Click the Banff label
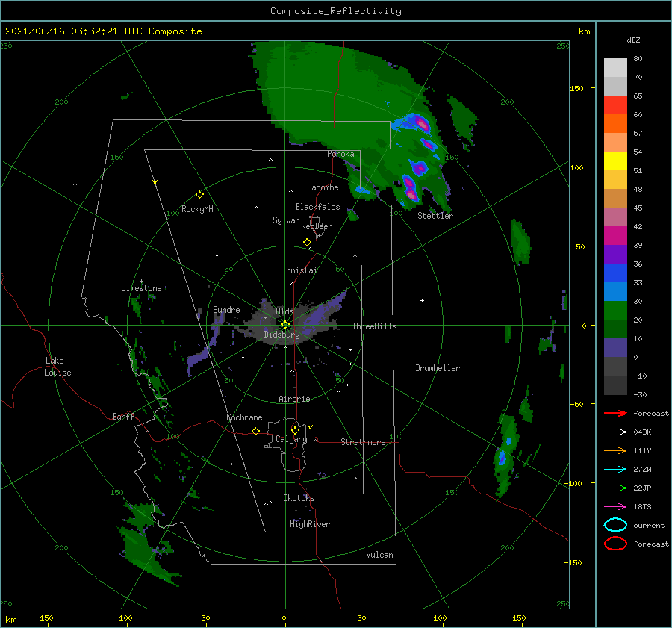Image resolution: width=672 pixels, height=628 pixels. coord(123,416)
